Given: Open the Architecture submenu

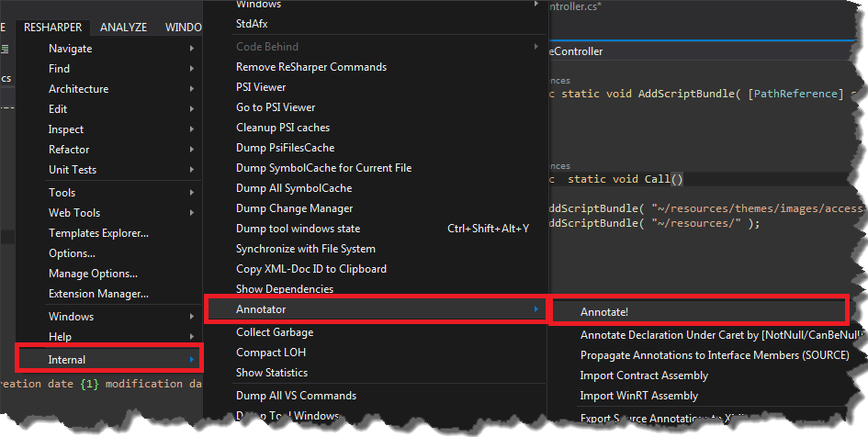Looking at the screenshot, I should 108,89.
